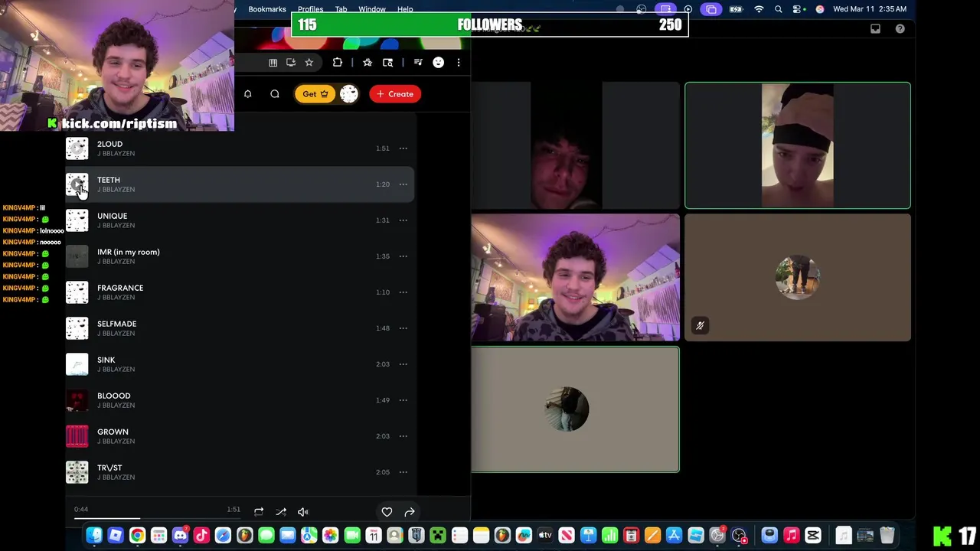Click the yellow Get crown button
The image size is (980, 551).
(315, 94)
